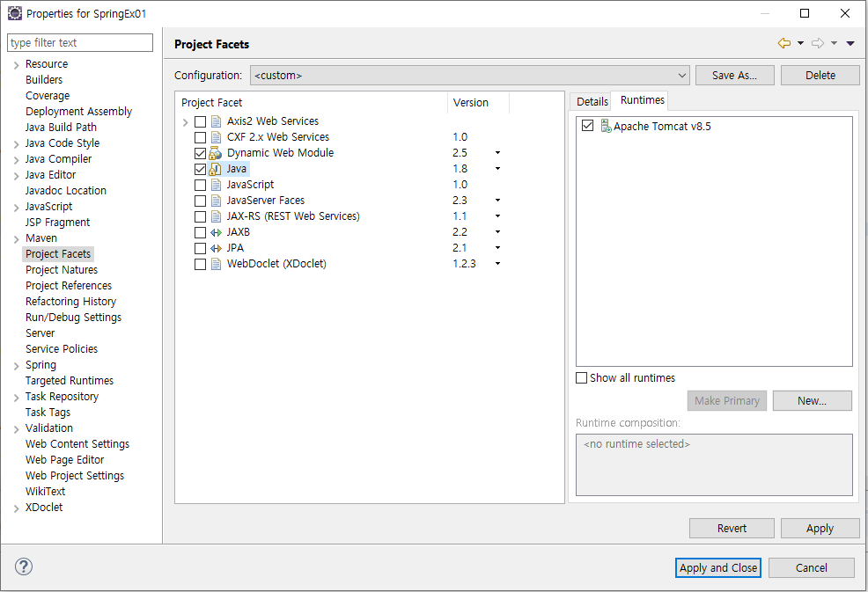
Task: Click the Version column header
Action: pos(478,102)
